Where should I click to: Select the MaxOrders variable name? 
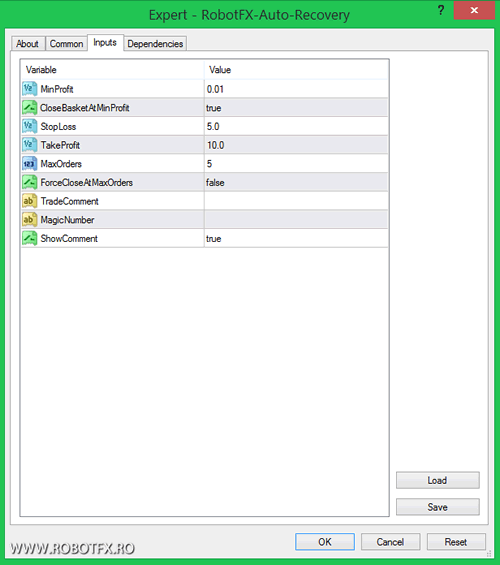[61, 164]
